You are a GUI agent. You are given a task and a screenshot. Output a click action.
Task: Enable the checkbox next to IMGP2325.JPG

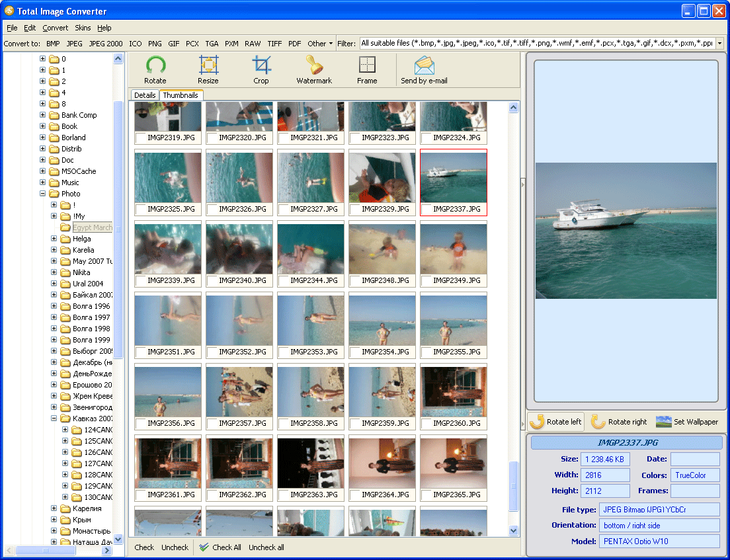141,210
